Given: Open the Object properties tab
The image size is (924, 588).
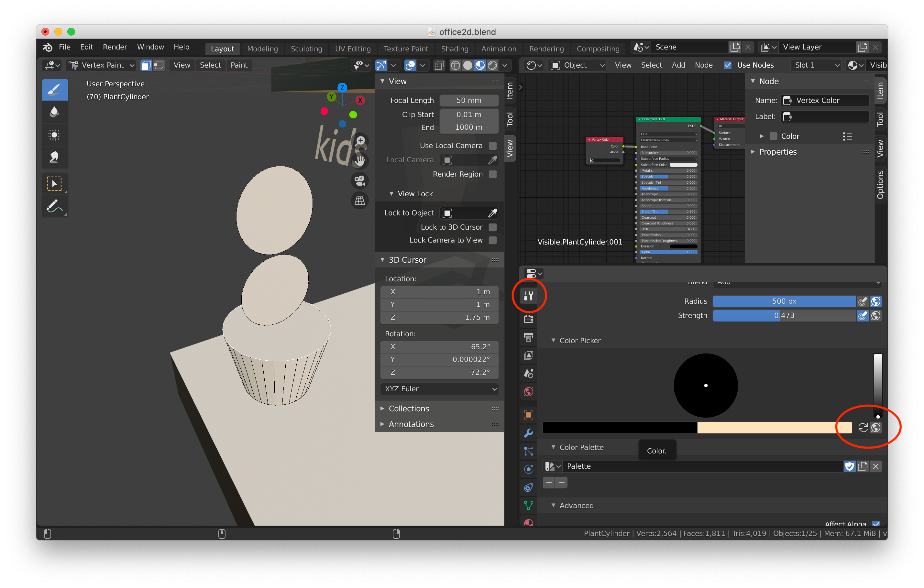Looking at the screenshot, I should pos(528,415).
